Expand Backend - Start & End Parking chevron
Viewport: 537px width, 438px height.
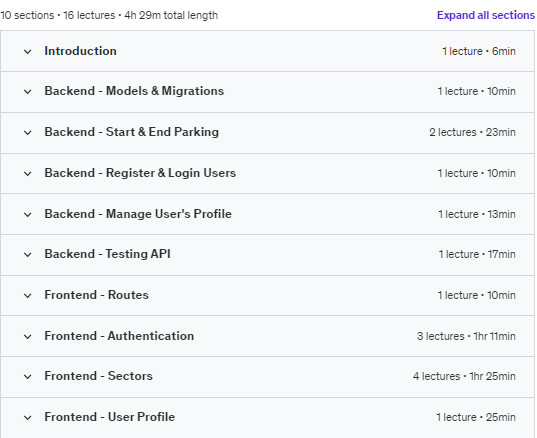[28, 133]
